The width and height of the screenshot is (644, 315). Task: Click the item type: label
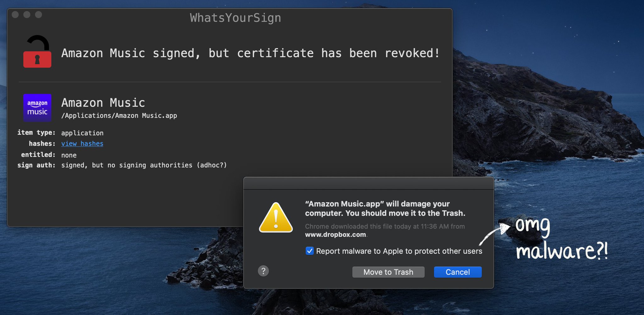coord(36,133)
